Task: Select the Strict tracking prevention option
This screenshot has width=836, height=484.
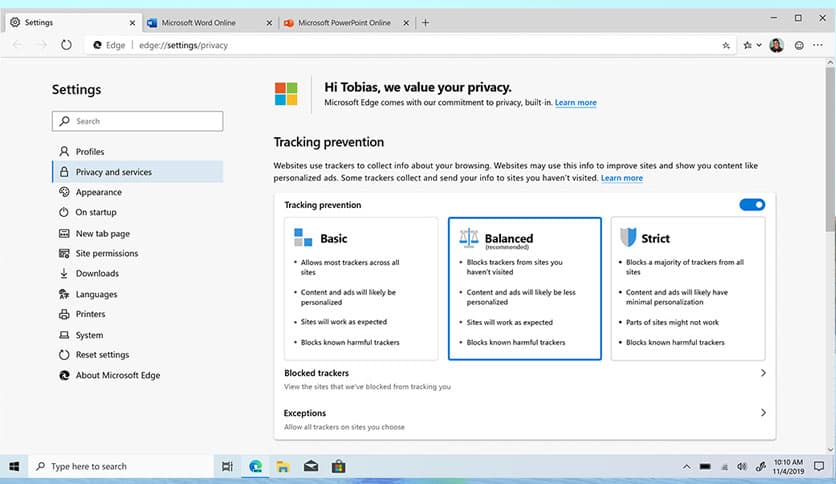Action: [x=688, y=288]
